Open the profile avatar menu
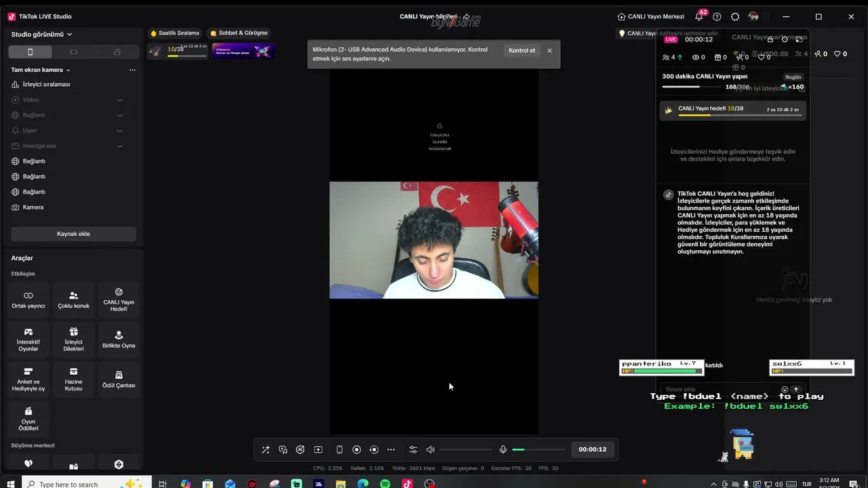This screenshot has width=868, height=488. coord(753,16)
